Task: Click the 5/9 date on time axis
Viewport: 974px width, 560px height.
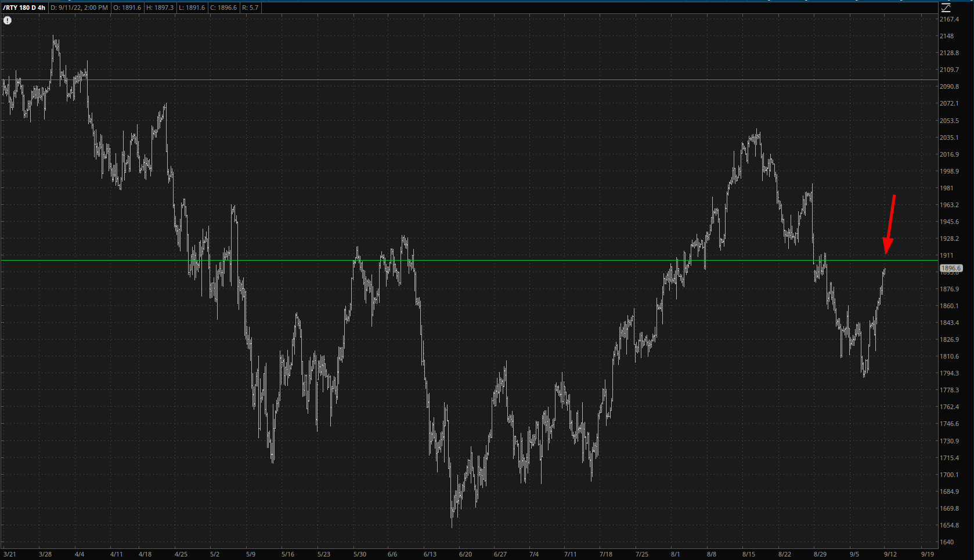Action: [x=250, y=554]
